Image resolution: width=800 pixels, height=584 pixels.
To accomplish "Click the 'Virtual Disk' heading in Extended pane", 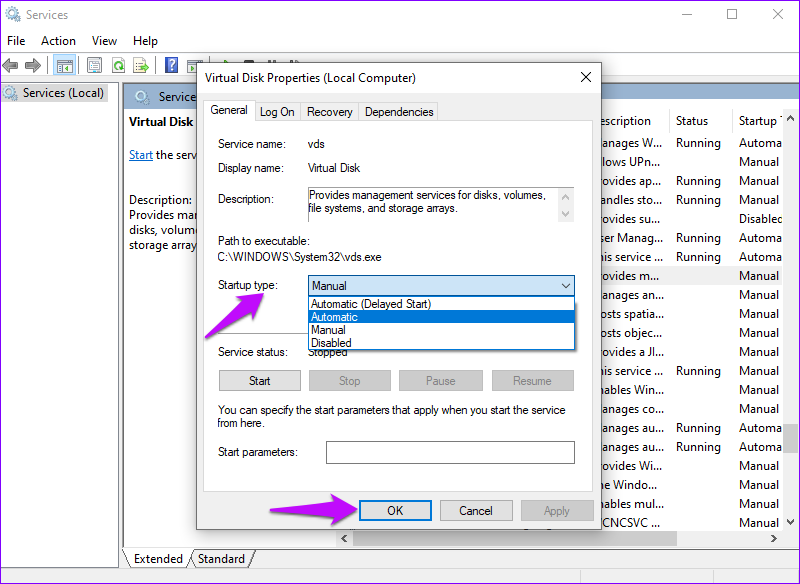I will click(x=161, y=122).
